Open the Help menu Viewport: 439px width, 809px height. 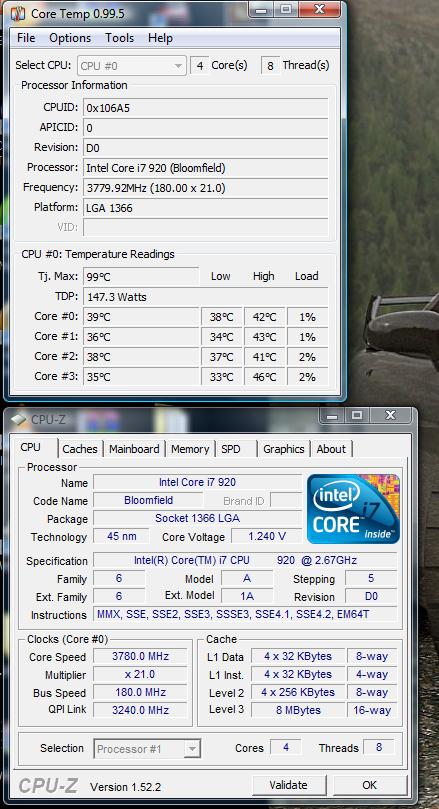pyautogui.click(x=160, y=38)
